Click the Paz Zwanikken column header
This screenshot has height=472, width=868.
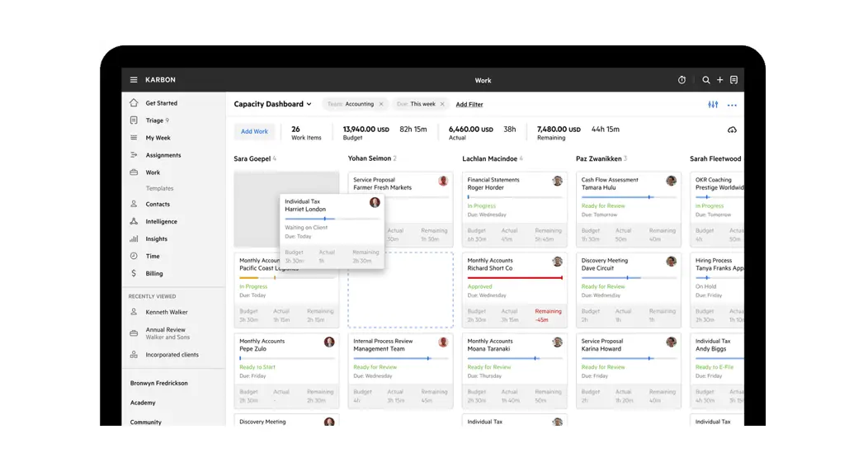point(598,158)
